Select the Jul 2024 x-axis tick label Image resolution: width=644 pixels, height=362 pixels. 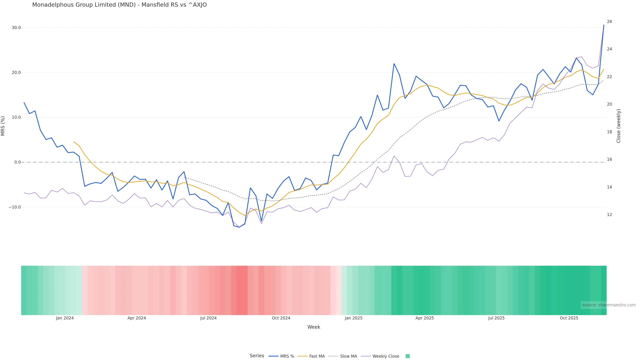(x=208, y=318)
